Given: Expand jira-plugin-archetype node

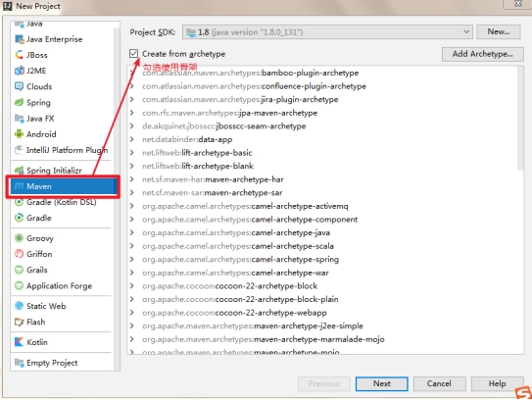Looking at the screenshot, I should click(x=131, y=99).
